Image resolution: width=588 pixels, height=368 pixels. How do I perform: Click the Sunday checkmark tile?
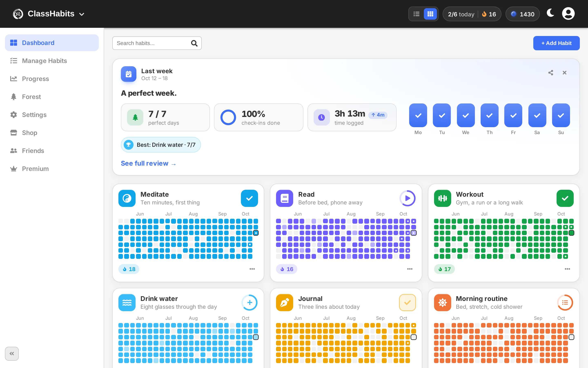coord(561,115)
